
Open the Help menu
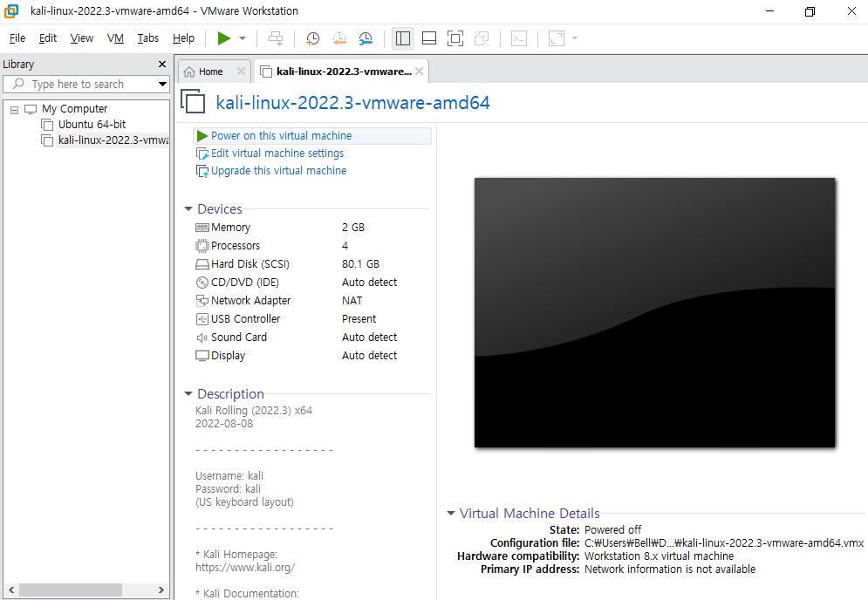183,38
